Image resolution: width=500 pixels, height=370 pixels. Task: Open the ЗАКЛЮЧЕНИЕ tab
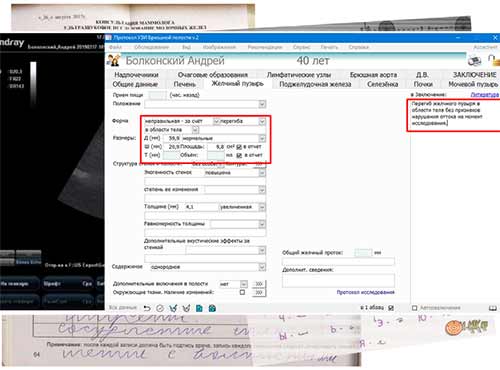[474, 75]
